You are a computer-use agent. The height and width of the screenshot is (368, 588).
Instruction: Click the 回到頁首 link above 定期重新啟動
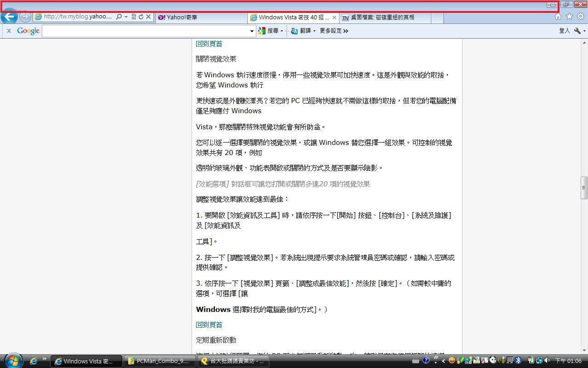(209, 325)
